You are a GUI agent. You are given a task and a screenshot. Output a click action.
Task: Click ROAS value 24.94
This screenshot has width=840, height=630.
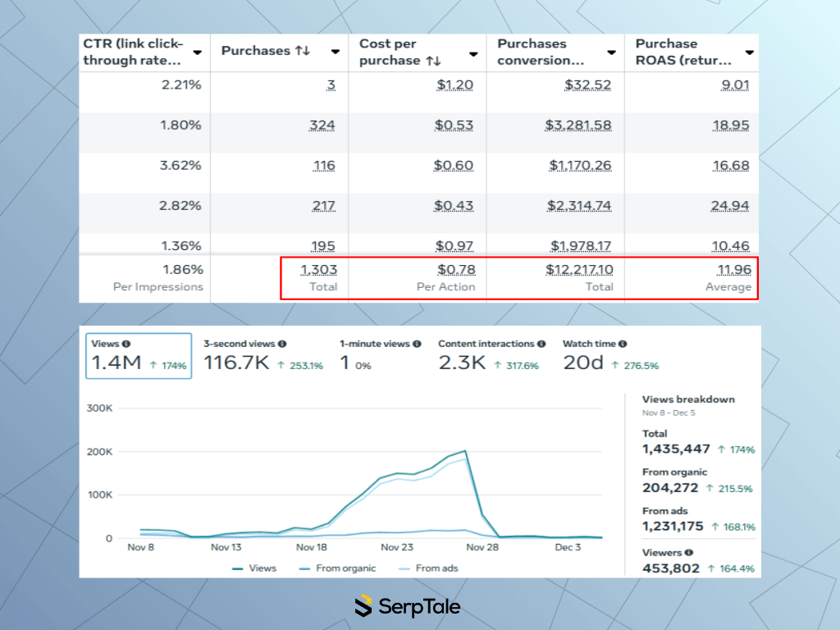730,206
